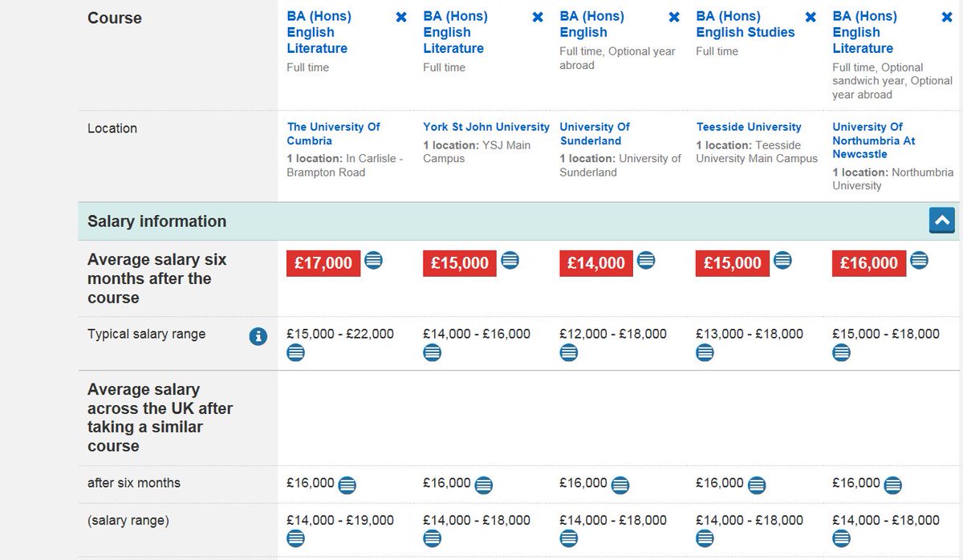Open data icon under £14,000 - £19,000 range
This screenshot has height=560, width=963.
click(296, 538)
